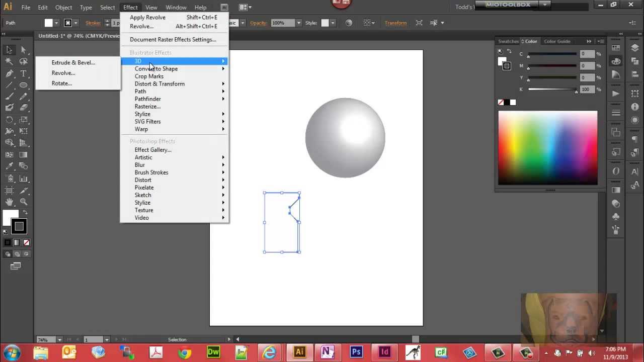Swap fill and stroke in the toolbox
The image size is (644, 362).
point(25,213)
